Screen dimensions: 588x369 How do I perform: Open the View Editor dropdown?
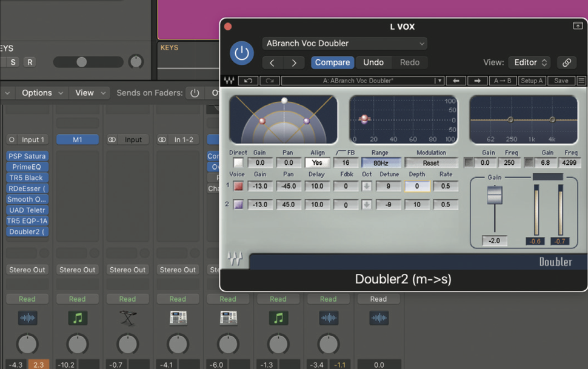coord(529,62)
